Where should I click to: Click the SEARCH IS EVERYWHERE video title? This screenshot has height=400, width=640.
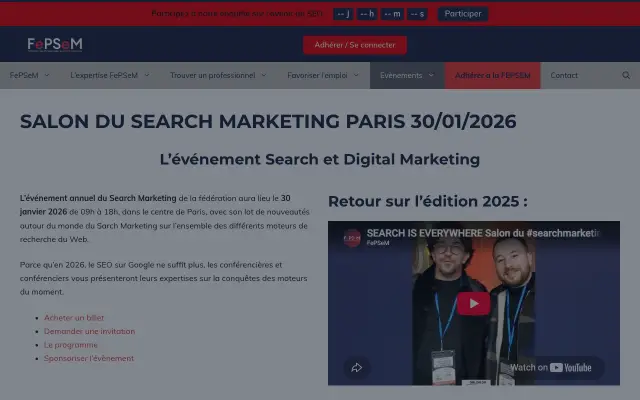[483, 233]
